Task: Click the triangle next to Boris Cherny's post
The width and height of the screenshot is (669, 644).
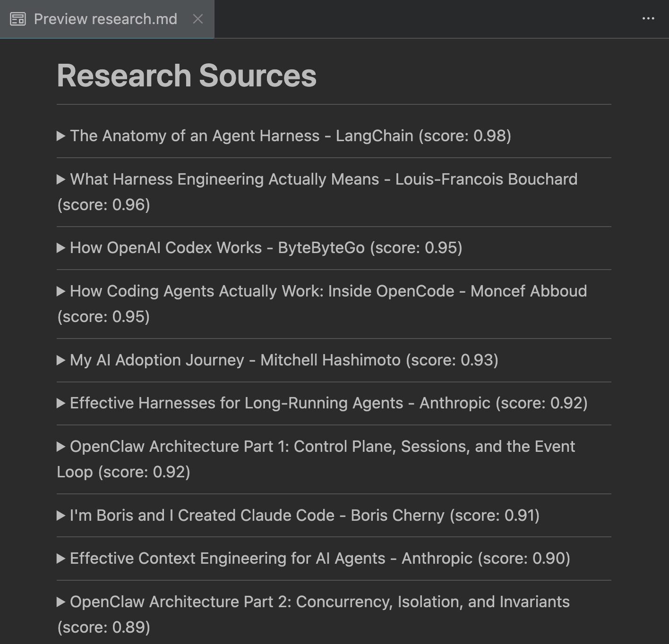Action: tap(61, 515)
